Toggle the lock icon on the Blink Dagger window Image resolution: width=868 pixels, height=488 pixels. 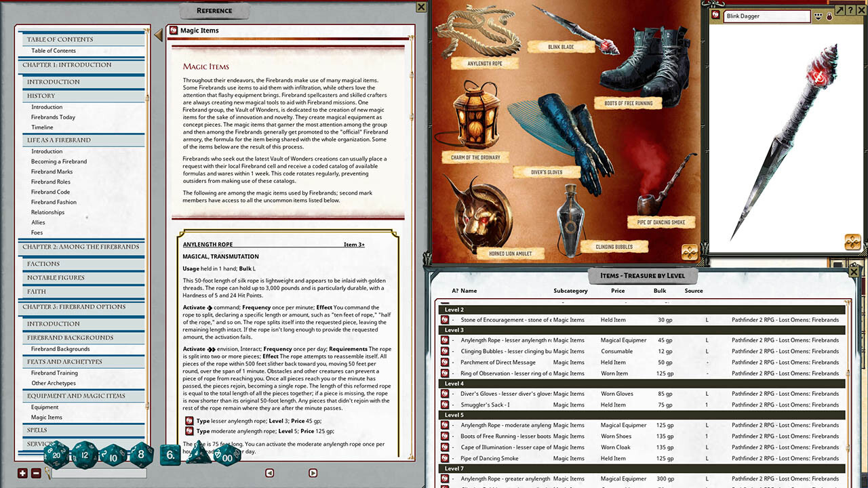(x=829, y=16)
